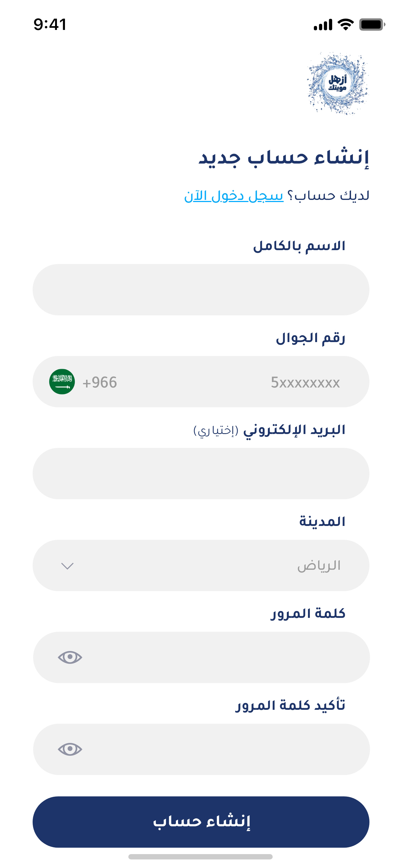Select the optional email input field
The width and height of the screenshot is (401, 868).
[x=201, y=474]
